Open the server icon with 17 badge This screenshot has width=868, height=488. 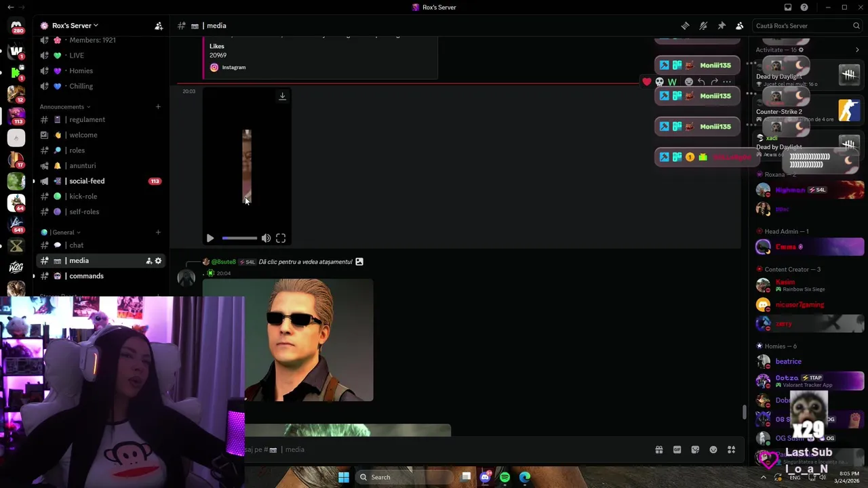pos(16,159)
